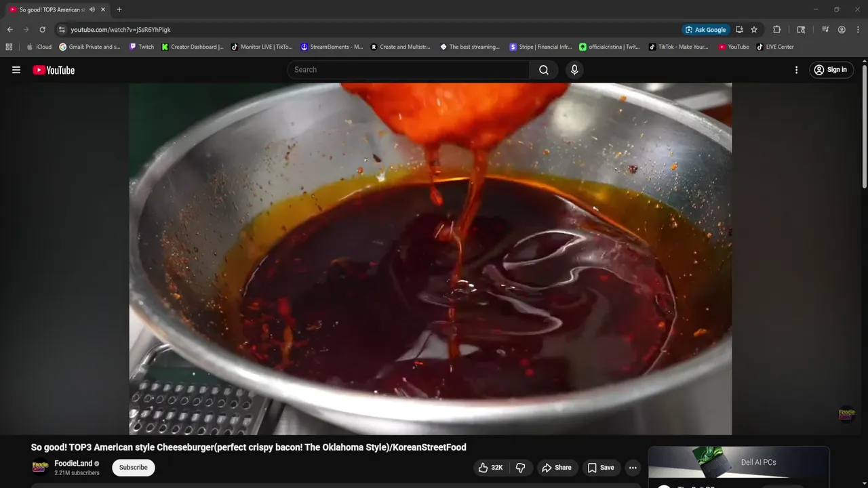Click the Sign in button
868x488 pixels.
[831, 70]
